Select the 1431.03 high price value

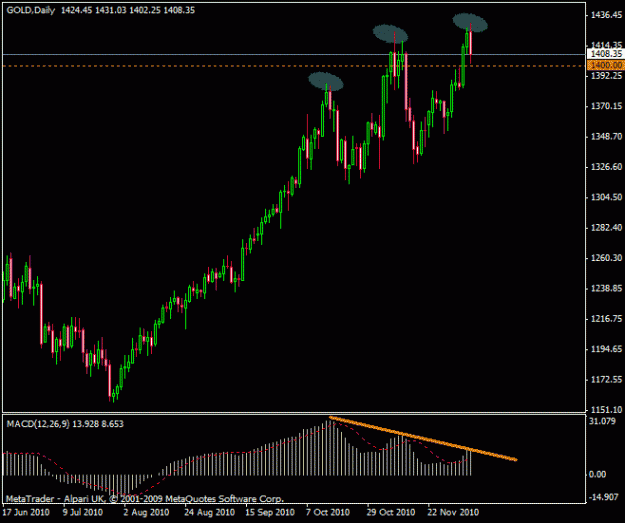[110, 10]
